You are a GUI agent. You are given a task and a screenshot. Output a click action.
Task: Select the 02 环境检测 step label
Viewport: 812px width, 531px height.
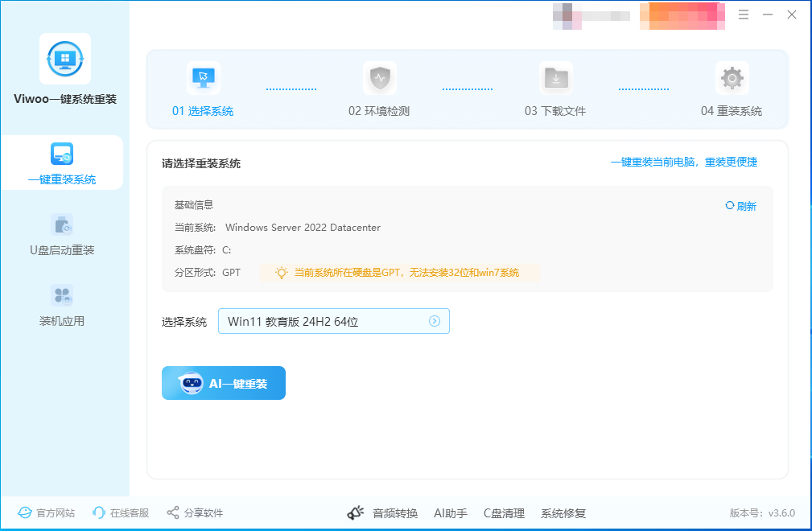[379, 111]
